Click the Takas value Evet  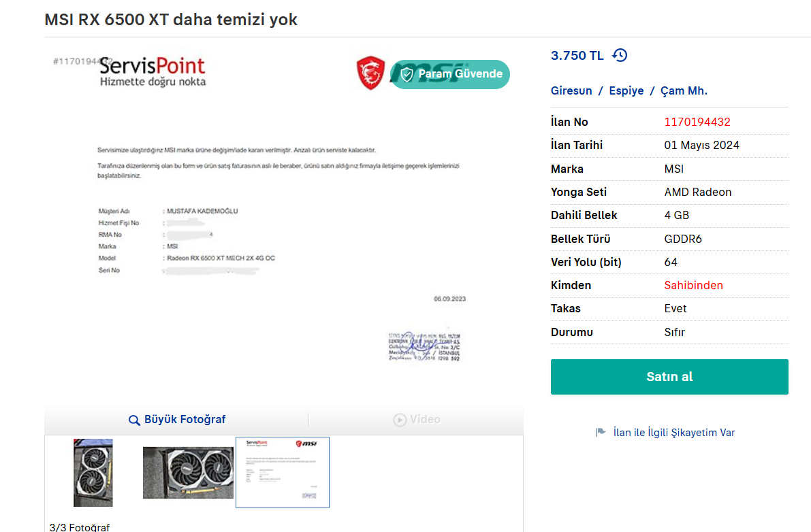click(675, 308)
